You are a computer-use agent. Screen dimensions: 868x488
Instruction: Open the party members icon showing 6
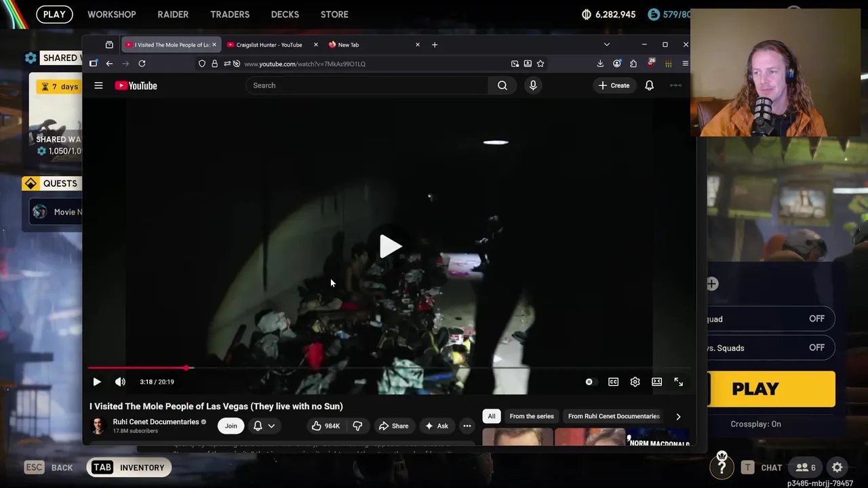pos(806,468)
